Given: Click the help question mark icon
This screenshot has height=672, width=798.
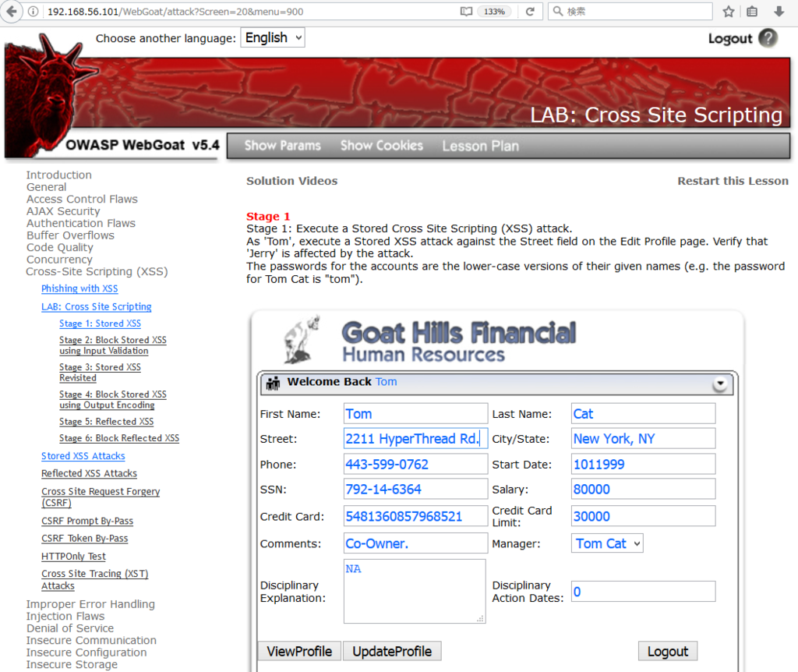Looking at the screenshot, I should pyautogui.click(x=768, y=38).
